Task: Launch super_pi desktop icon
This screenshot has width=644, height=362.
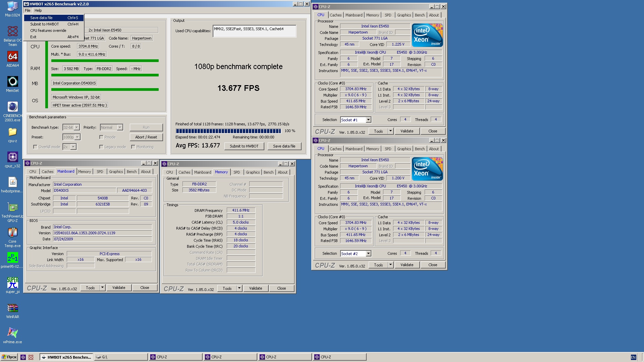Action: pos(12,285)
